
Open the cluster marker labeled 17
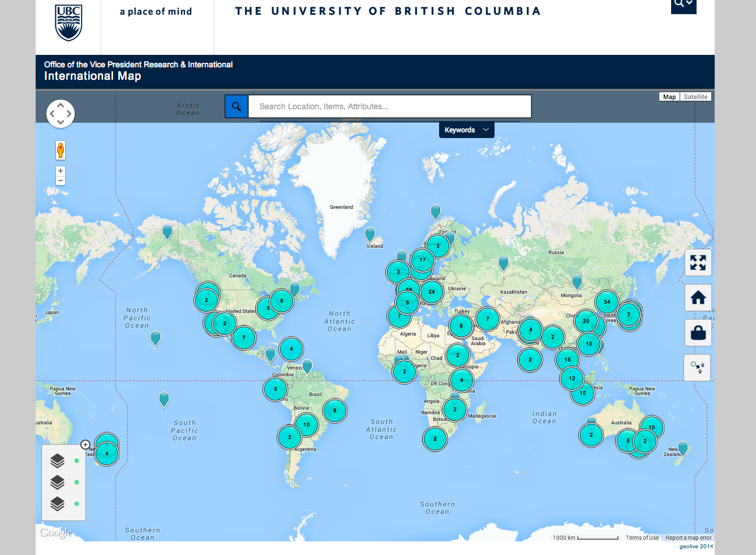pyautogui.click(x=423, y=260)
